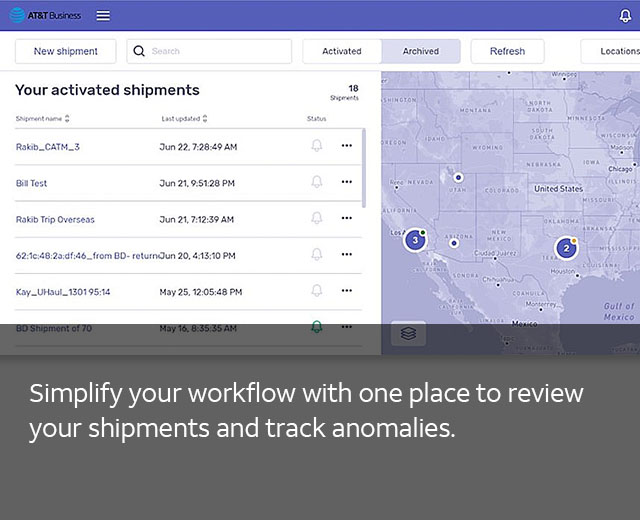Open the Locations button
Viewport: 640px width, 520px height.
click(x=615, y=51)
